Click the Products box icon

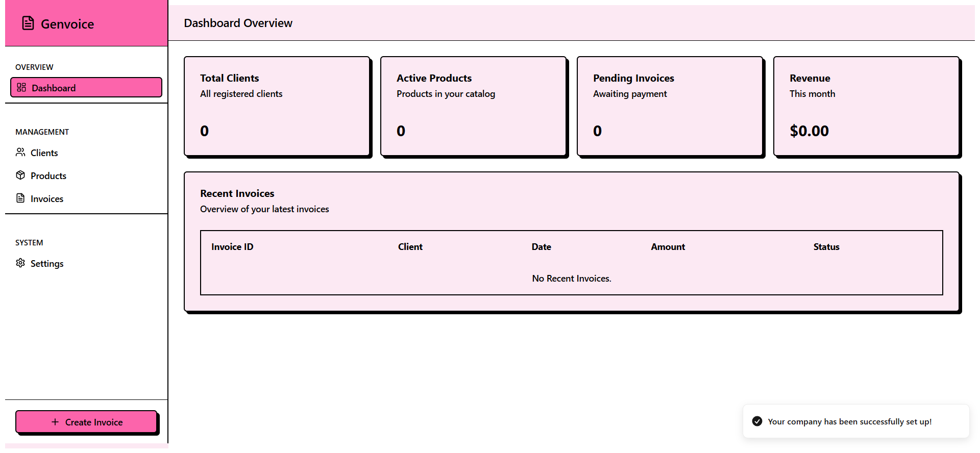pos(20,175)
